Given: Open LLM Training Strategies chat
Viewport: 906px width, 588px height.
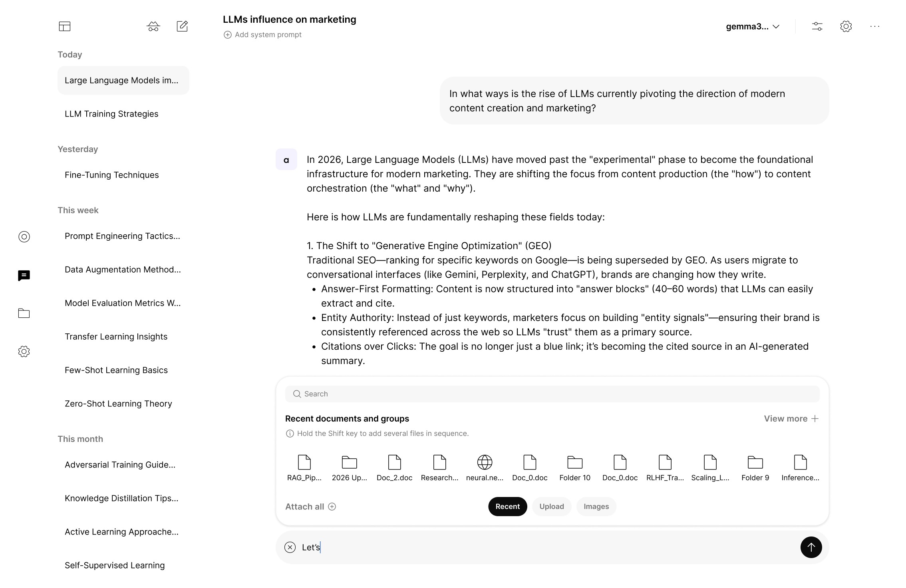Looking at the screenshot, I should [111, 114].
